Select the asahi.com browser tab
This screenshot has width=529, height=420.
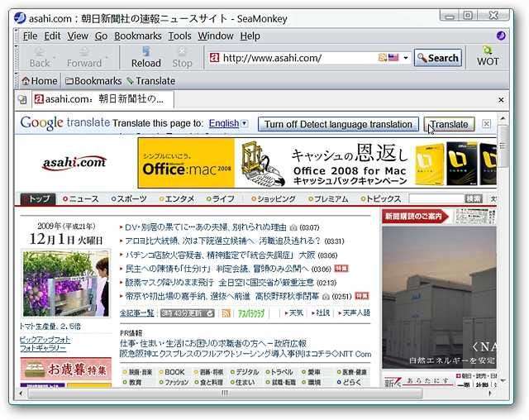click(x=102, y=99)
